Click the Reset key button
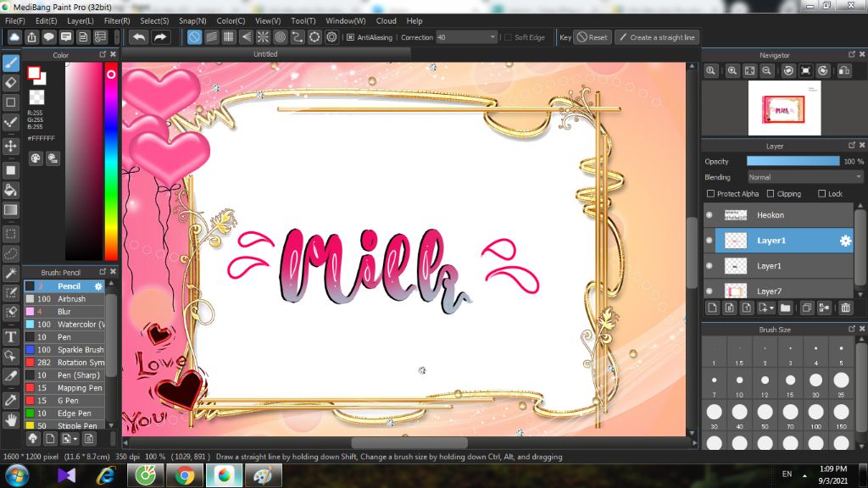The width and height of the screenshot is (868, 488). coord(593,37)
